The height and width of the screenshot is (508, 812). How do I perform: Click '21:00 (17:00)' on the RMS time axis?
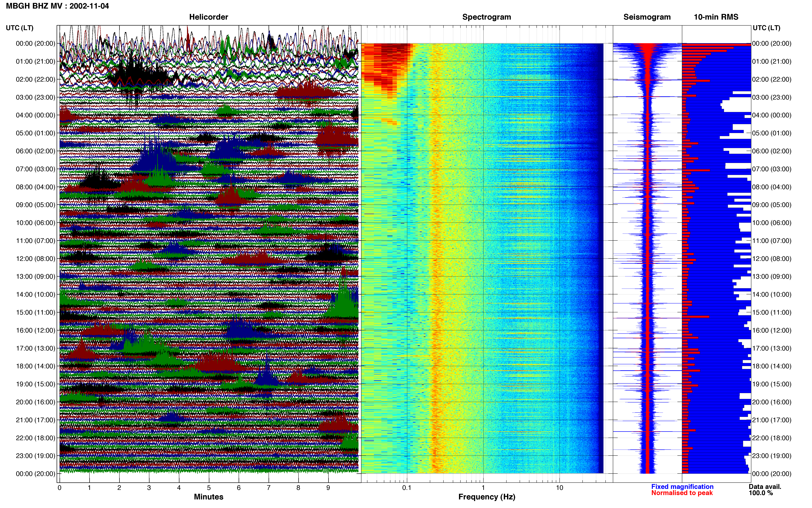pos(772,420)
